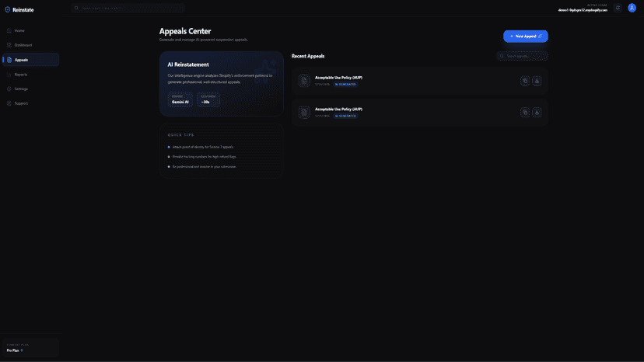Select the Appeals sidebar item

click(31, 60)
